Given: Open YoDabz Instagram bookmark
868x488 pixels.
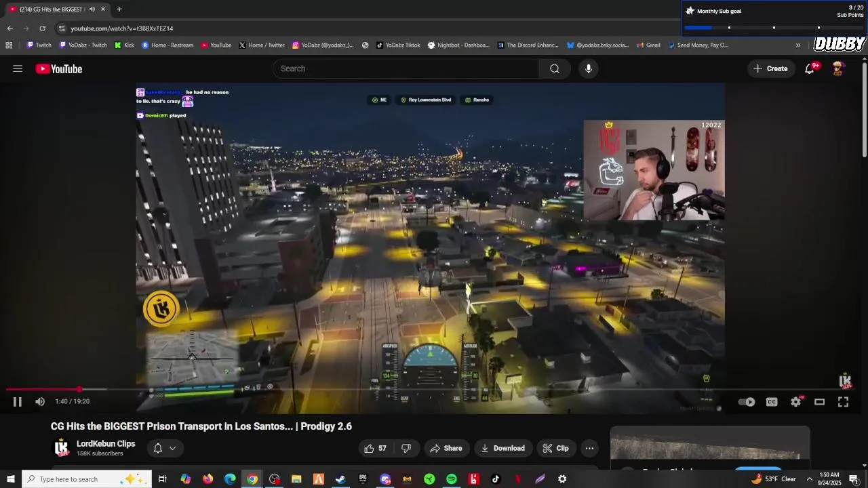Looking at the screenshot, I should (x=323, y=45).
